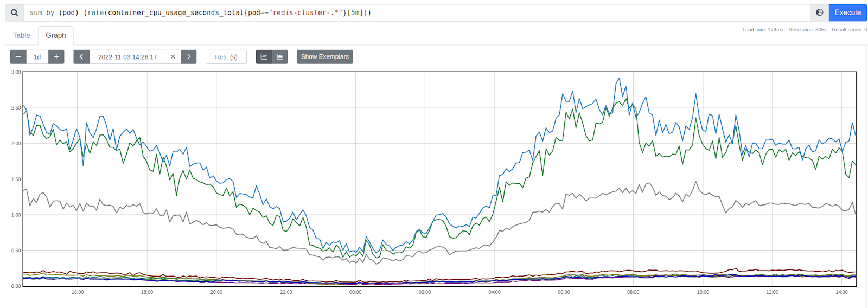This screenshot has width=868, height=308.
Task: Focus the PromQL expression input field
Action: pyautogui.click(x=412, y=12)
